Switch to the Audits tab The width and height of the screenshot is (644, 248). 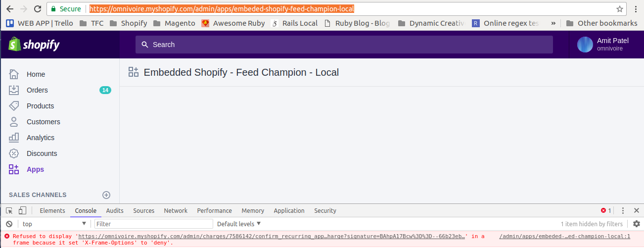click(x=115, y=210)
